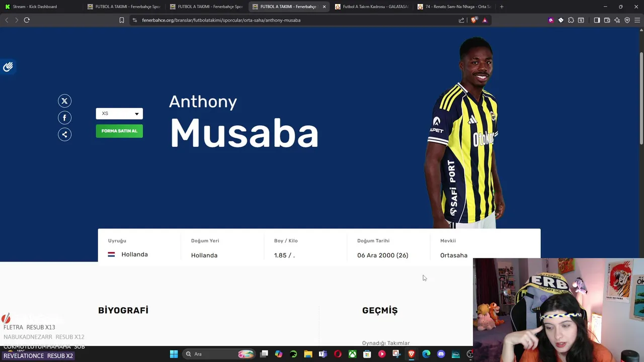Share player page on Facebook

(64, 118)
